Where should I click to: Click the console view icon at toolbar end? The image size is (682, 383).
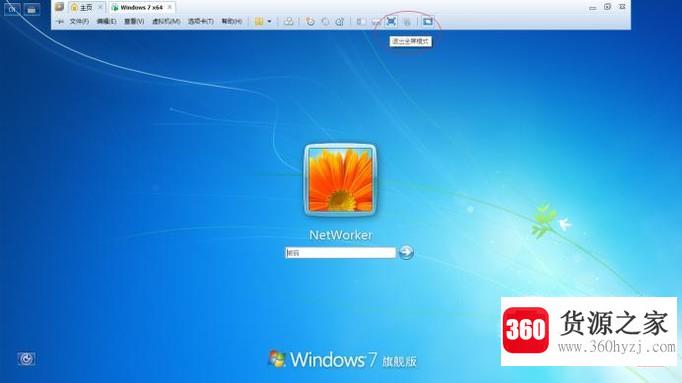click(428, 21)
